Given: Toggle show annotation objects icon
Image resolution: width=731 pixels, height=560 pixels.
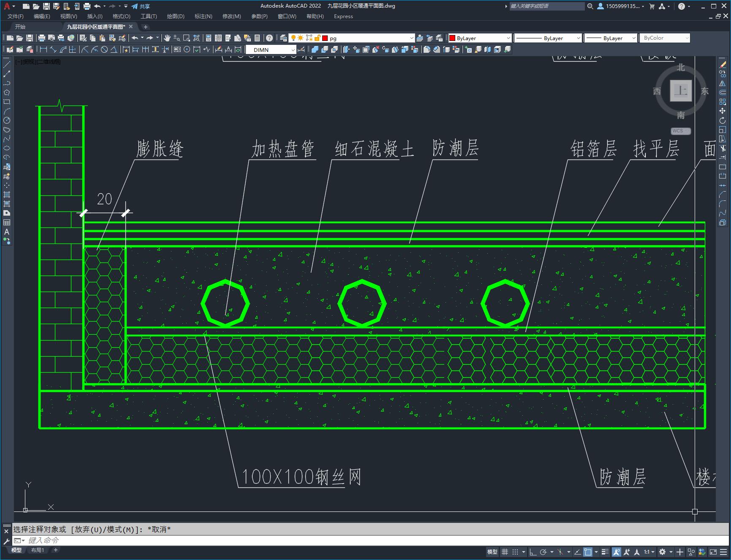Looking at the screenshot, I should tap(617, 552).
